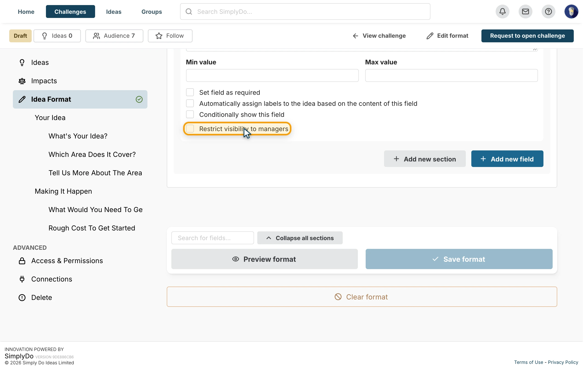
Task: Click the warning icon beside Delete
Action: click(22, 297)
